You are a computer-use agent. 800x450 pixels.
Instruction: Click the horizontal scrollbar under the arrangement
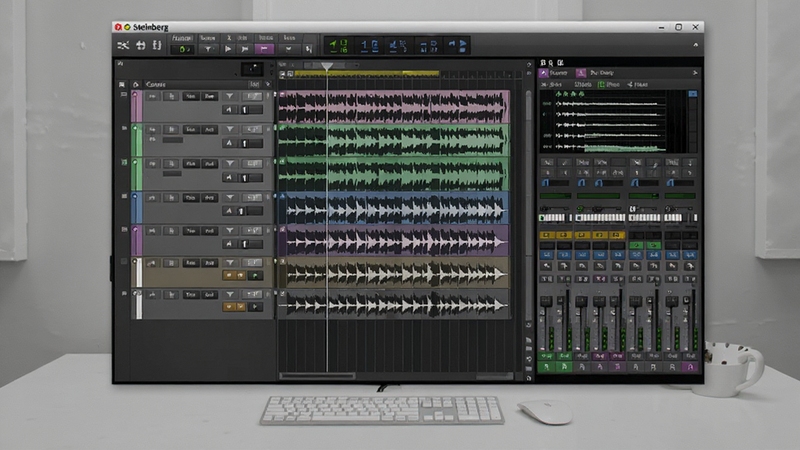[317, 377]
